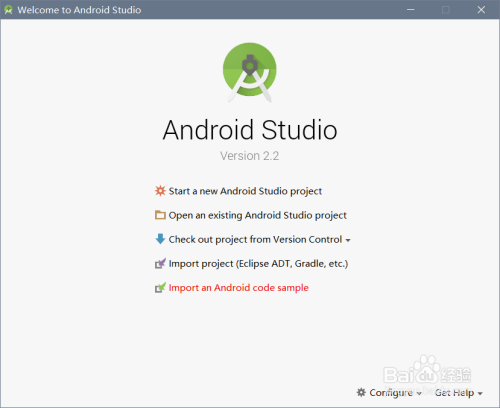Click the title bar Android Studio app icon

tap(8, 10)
